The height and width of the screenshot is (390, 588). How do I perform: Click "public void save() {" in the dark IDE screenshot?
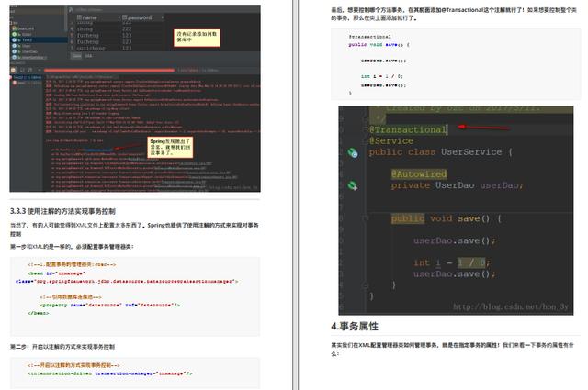447,218
